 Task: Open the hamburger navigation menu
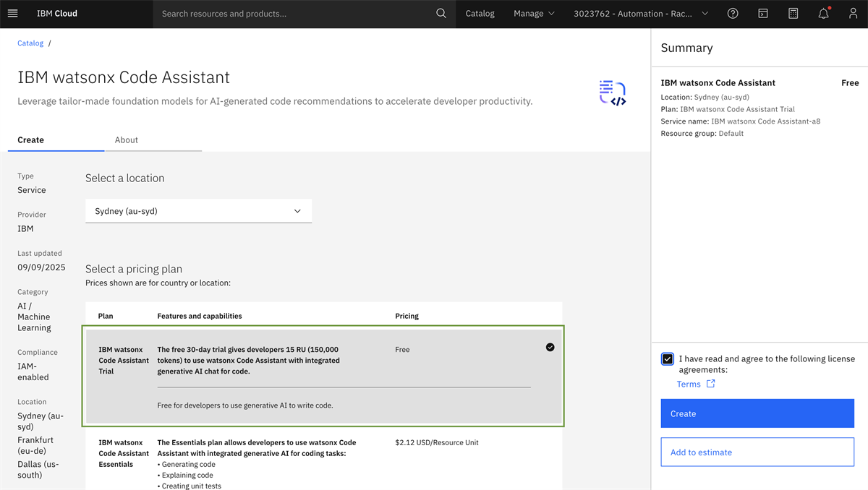[12, 14]
